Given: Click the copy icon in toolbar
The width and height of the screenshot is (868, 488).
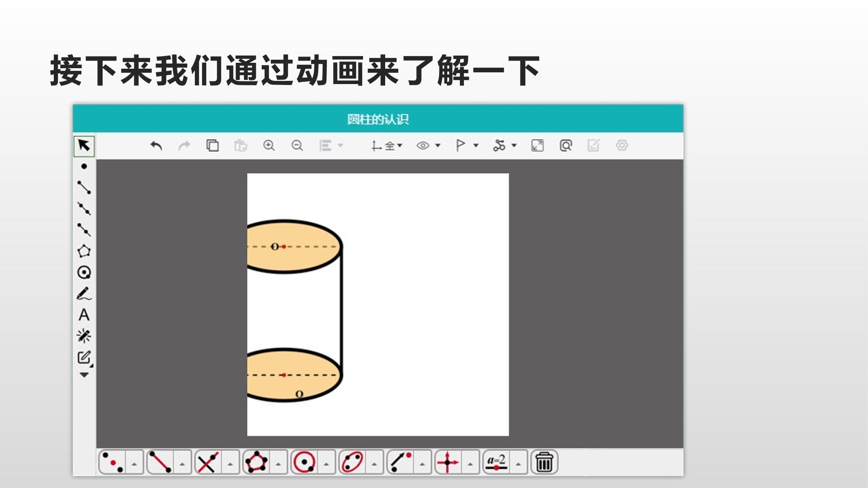Looking at the screenshot, I should coord(212,145).
